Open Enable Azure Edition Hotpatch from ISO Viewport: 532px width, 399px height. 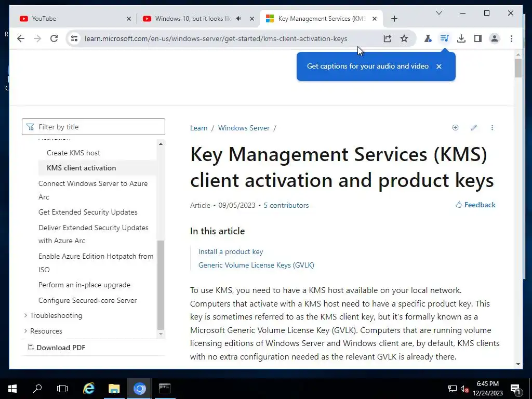coord(96,263)
